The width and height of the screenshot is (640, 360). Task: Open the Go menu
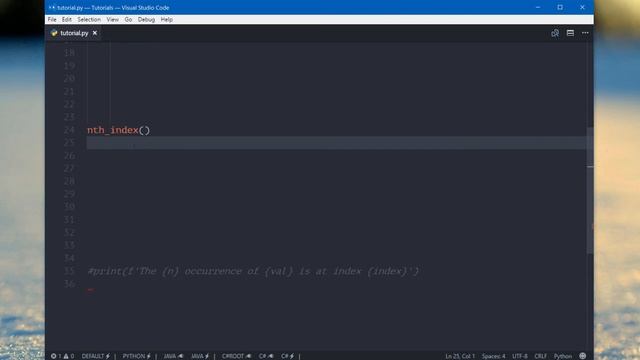point(128,20)
